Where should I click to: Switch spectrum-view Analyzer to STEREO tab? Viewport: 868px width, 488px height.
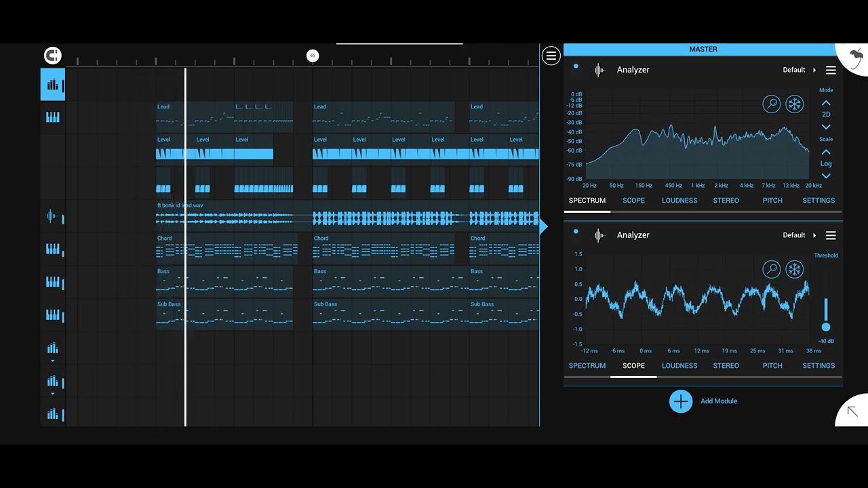coord(726,201)
